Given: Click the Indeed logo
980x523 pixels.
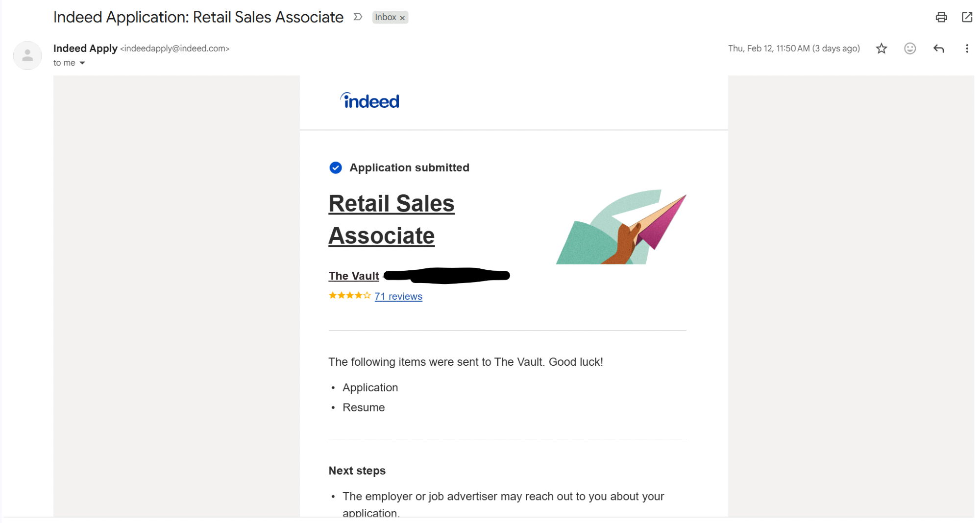Looking at the screenshot, I should [x=370, y=101].
